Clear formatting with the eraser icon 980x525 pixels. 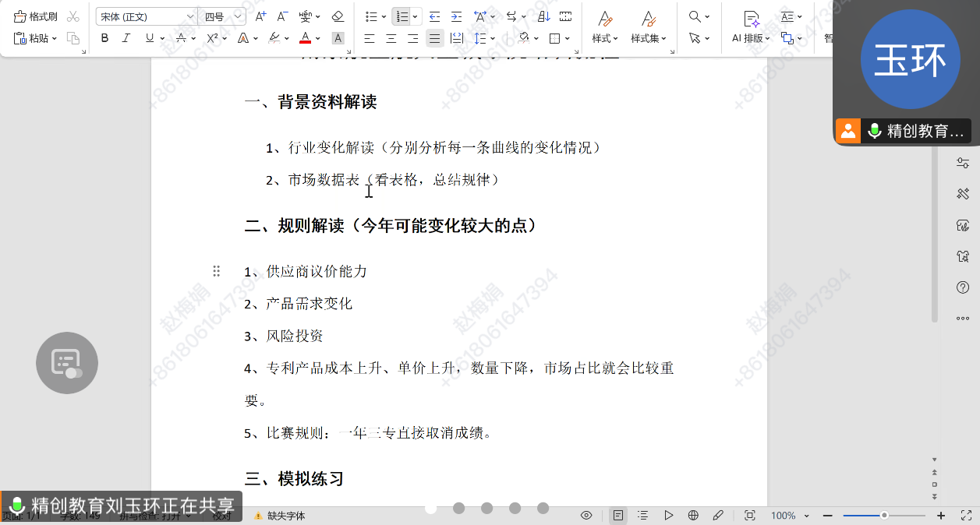[x=337, y=16]
